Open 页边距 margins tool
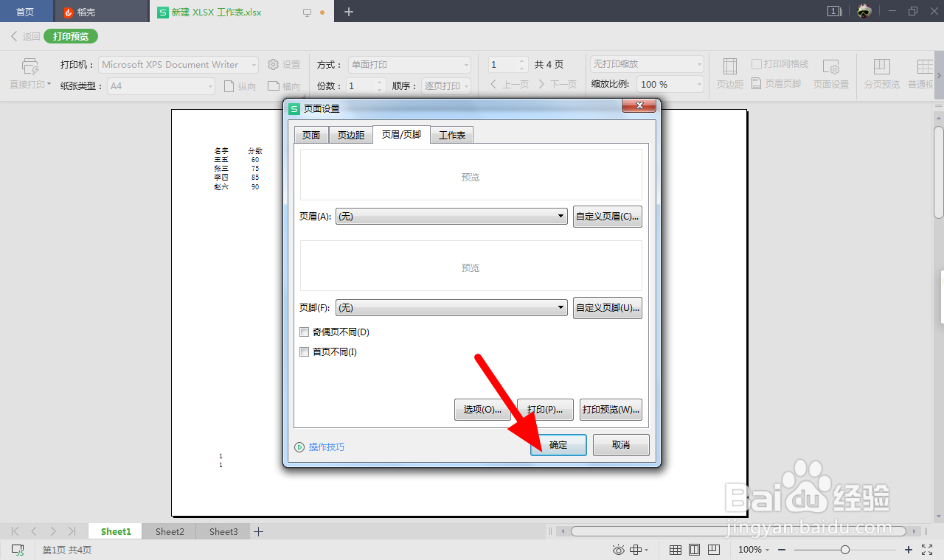944x560 pixels. click(x=729, y=73)
